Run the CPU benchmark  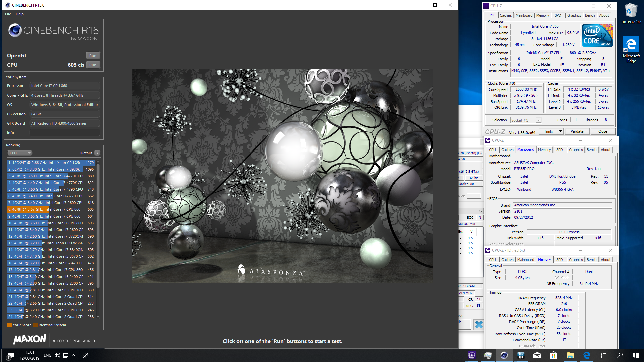click(93, 65)
